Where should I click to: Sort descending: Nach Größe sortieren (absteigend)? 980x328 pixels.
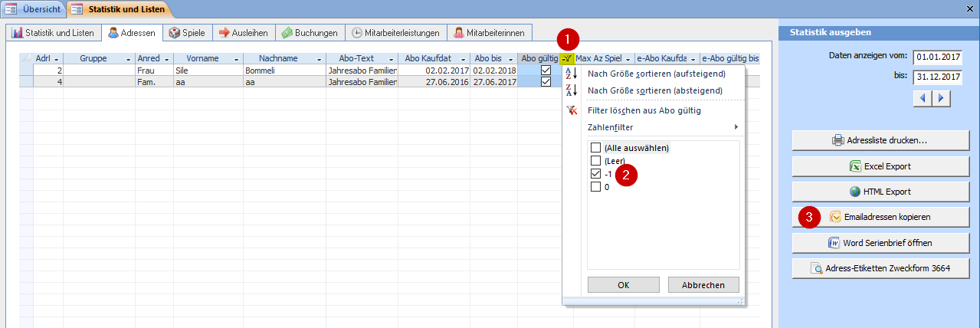[x=654, y=90]
